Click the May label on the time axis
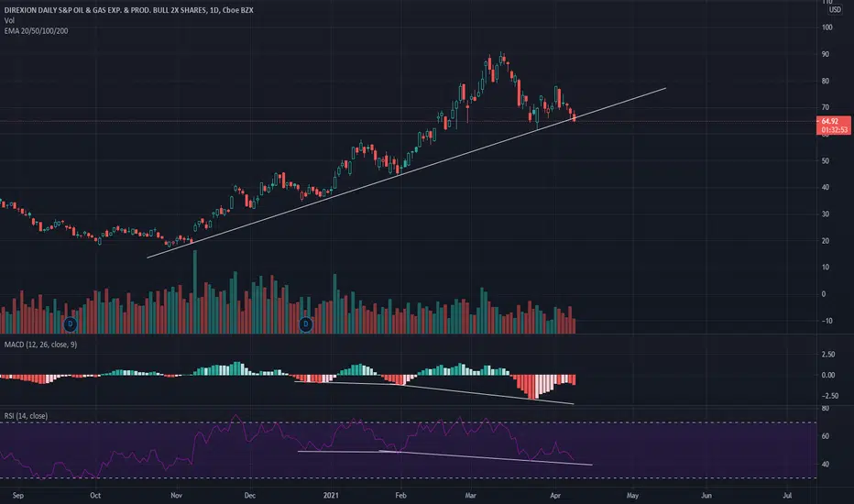Image resolution: width=854 pixels, height=504 pixels. pos(632,495)
